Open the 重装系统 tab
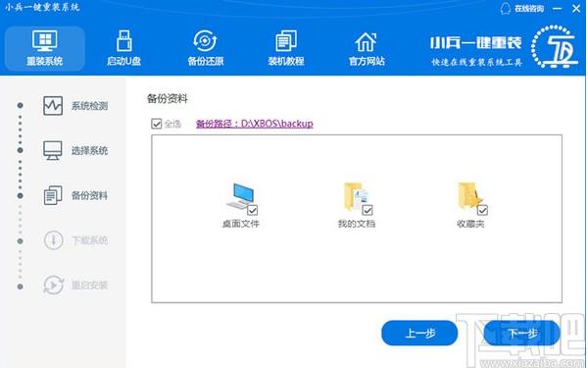 45,48
